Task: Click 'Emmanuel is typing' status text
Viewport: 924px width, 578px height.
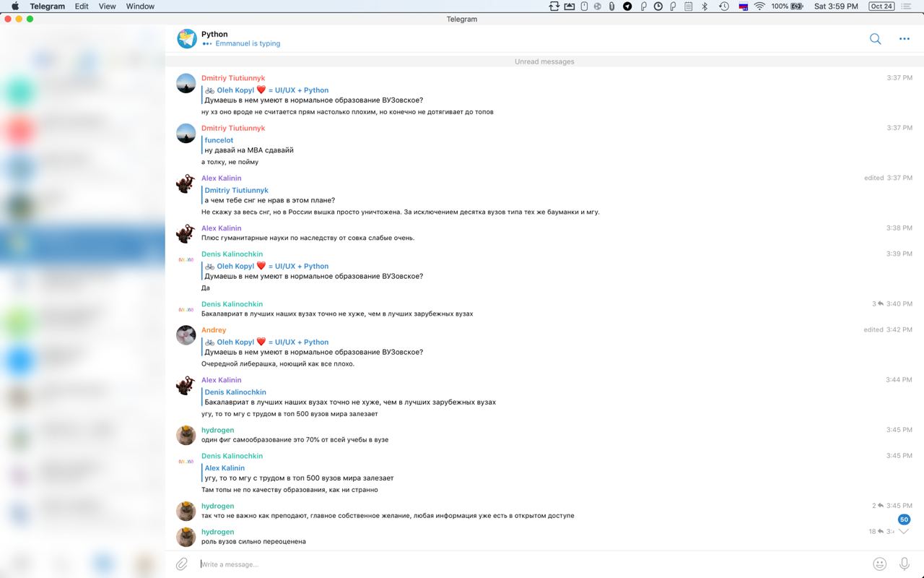Action: (x=248, y=43)
